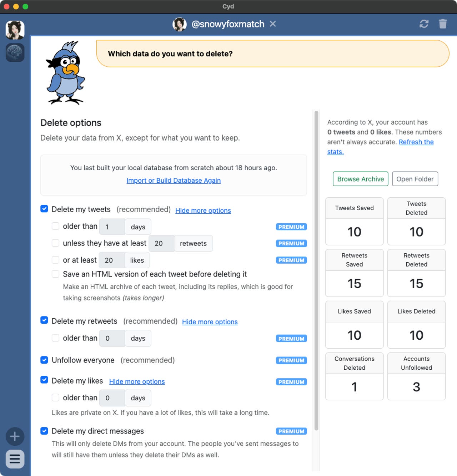Click the Tweets Saved stat card
The image size is (457, 476).
coord(355,221)
